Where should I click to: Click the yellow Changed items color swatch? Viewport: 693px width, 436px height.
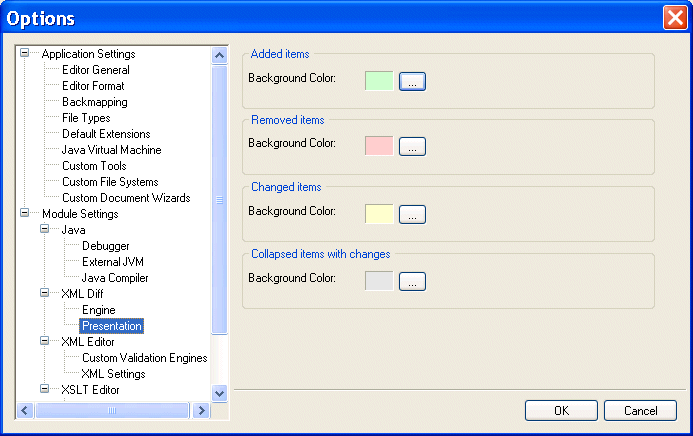380,214
